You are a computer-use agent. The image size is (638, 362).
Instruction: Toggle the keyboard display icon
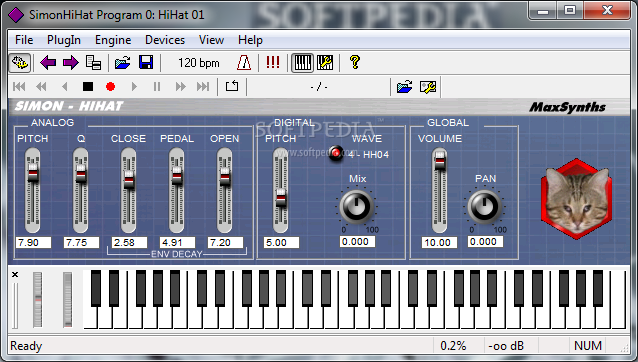click(x=302, y=63)
